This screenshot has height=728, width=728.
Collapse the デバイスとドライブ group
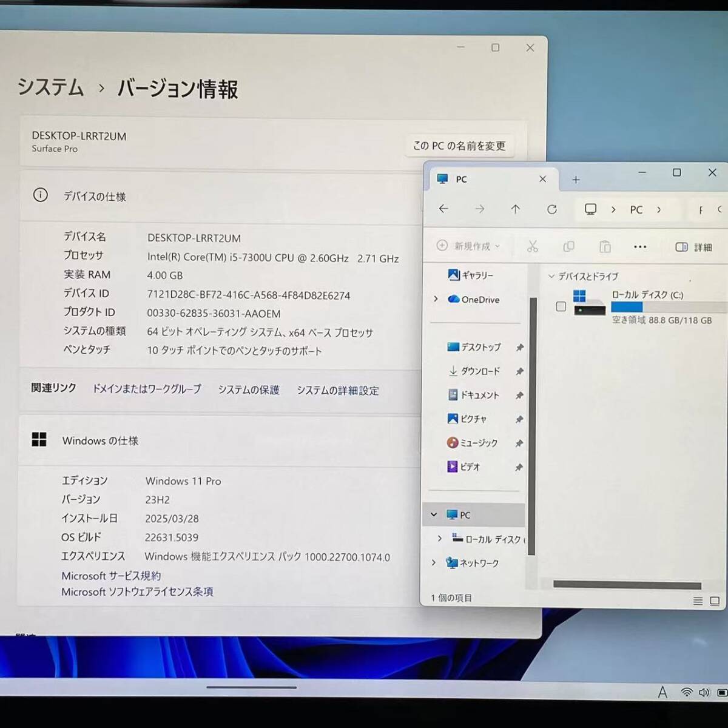click(551, 276)
